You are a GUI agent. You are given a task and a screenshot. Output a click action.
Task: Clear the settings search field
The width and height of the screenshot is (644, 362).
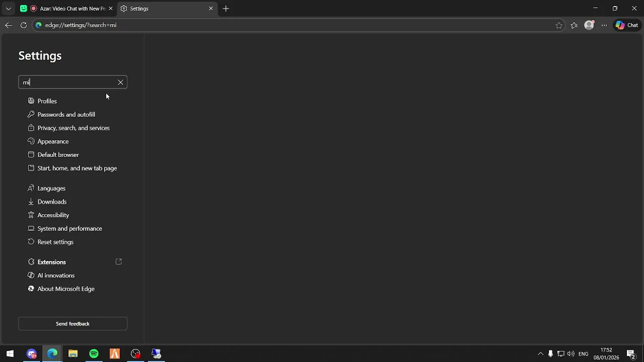coord(120,82)
